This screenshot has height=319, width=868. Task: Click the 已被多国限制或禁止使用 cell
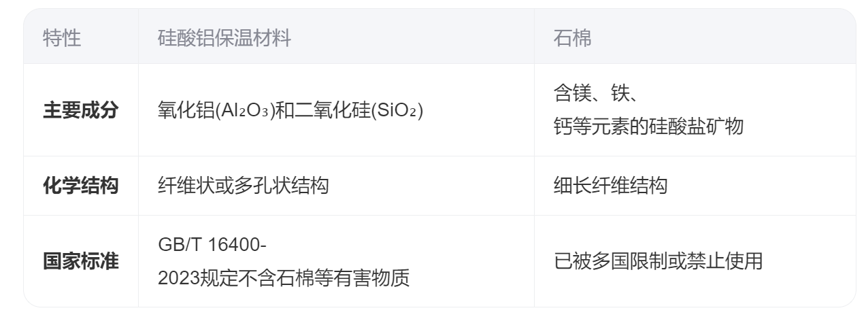(658, 261)
